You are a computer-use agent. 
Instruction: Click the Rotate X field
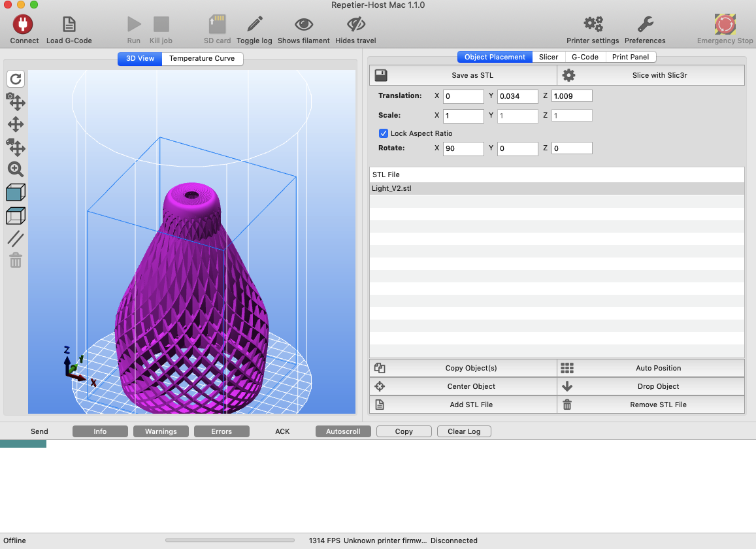(x=463, y=148)
